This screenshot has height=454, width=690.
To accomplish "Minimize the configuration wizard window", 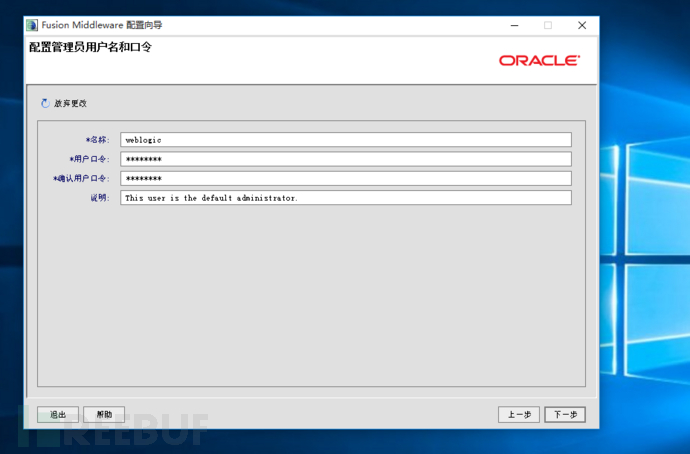I will pyautogui.click(x=514, y=26).
